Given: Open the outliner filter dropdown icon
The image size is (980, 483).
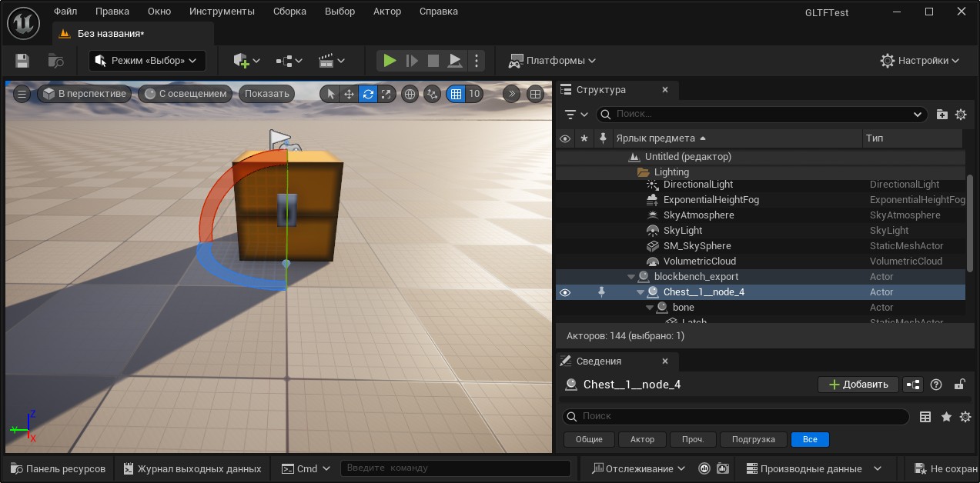Looking at the screenshot, I should click(x=576, y=114).
